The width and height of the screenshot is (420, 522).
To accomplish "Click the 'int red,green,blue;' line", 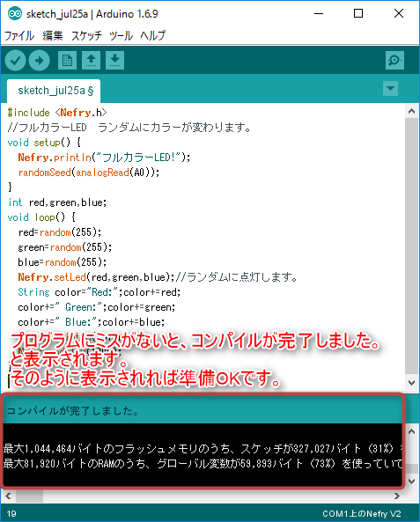I will tap(57, 202).
